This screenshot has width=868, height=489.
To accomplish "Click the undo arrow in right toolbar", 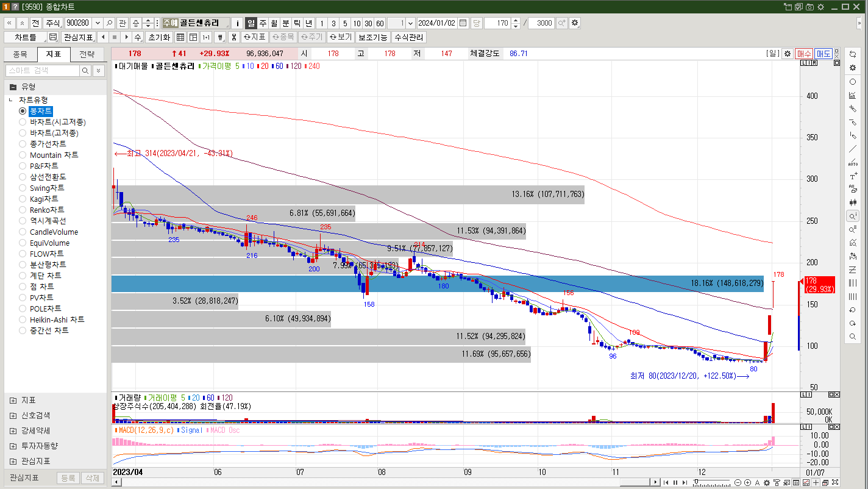I will [x=853, y=310].
